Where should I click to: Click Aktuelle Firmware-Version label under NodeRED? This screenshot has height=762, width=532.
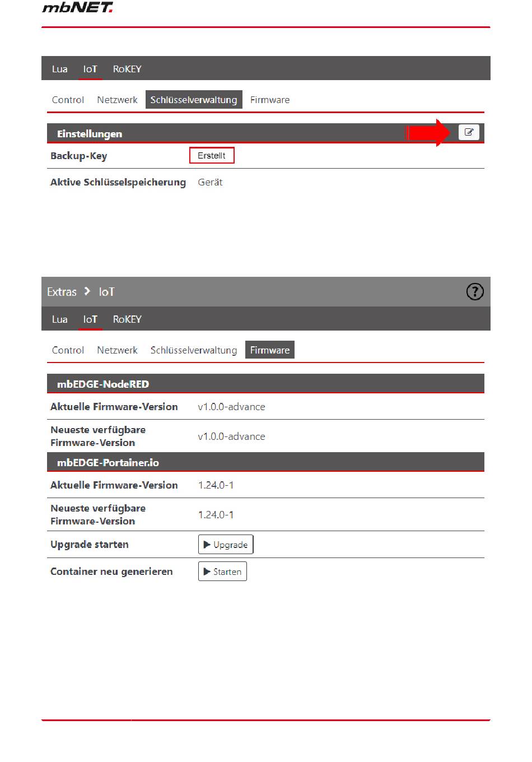tap(114, 407)
